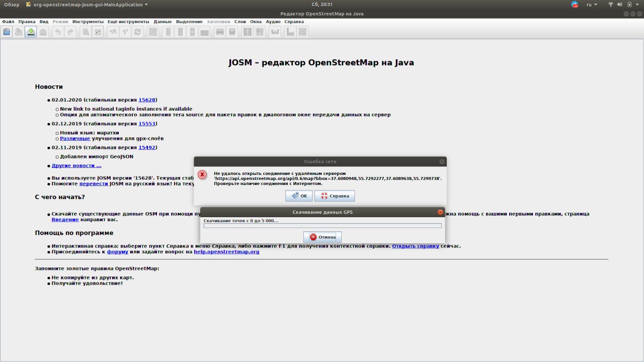Click the Download map data icon
This screenshot has height=362, width=644.
click(x=31, y=32)
